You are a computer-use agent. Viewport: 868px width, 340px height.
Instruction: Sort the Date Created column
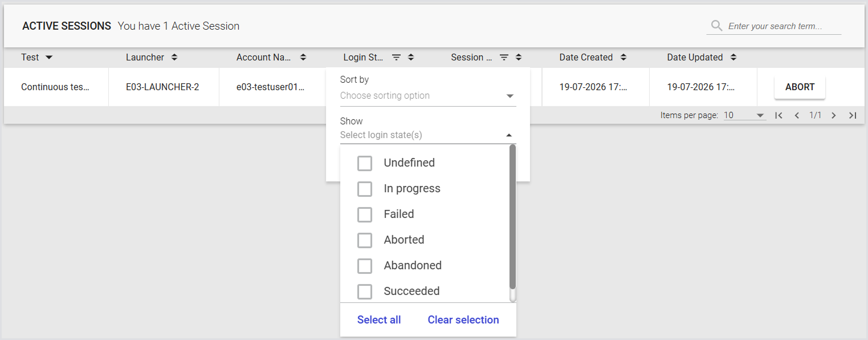624,58
